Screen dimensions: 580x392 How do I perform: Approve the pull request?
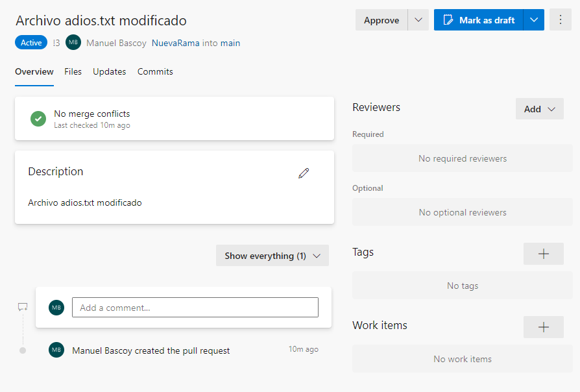[381, 20]
